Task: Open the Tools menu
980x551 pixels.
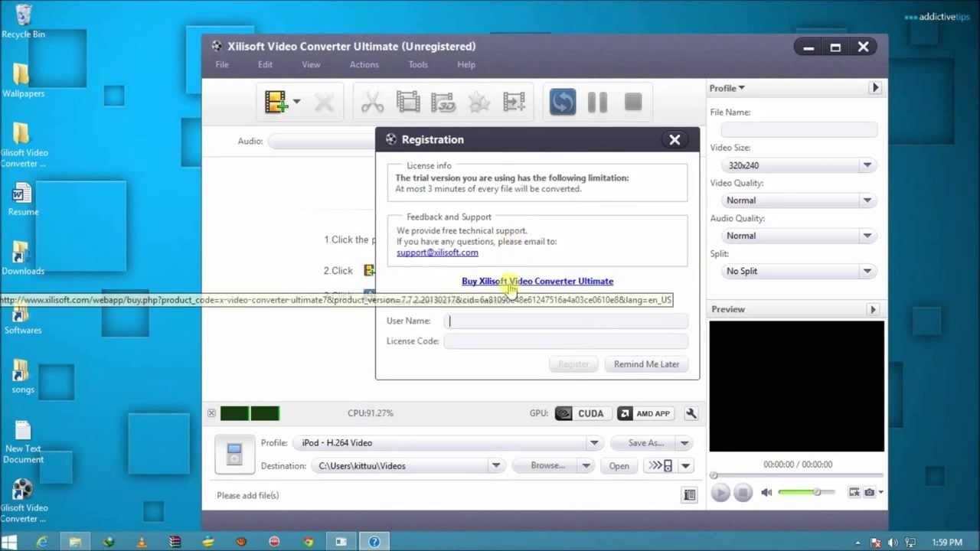Action: click(418, 65)
